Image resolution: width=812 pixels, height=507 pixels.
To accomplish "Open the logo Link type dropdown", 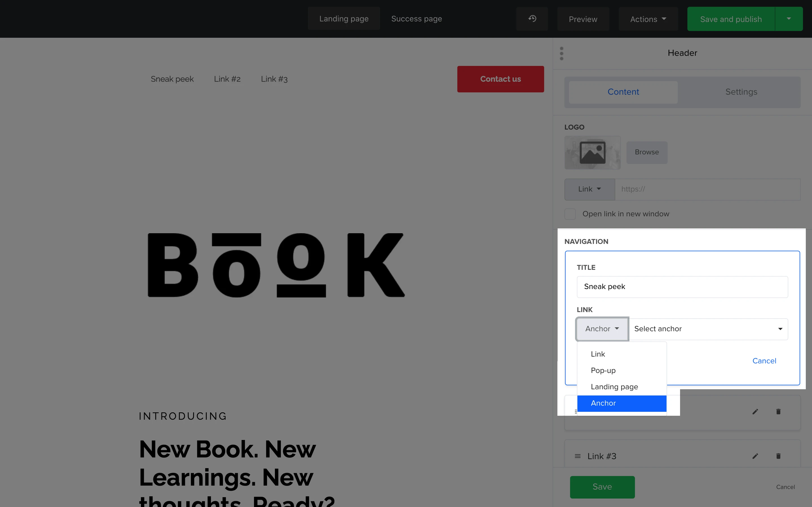I will (589, 189).
